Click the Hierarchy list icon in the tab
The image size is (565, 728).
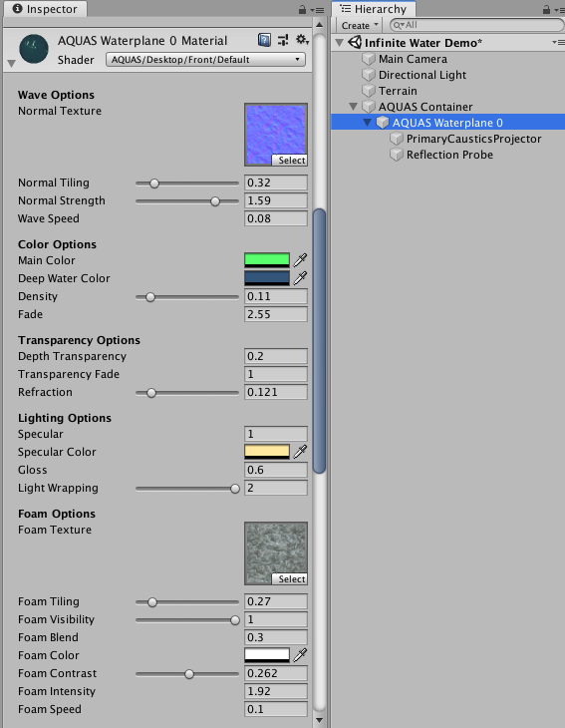pyautogui.click(x=346, y=9)
